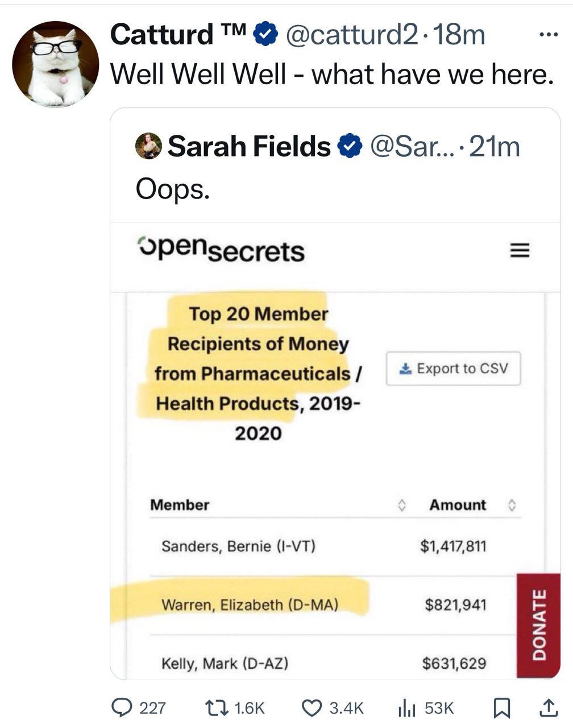Click the opensecrets logo

[221, 251]
